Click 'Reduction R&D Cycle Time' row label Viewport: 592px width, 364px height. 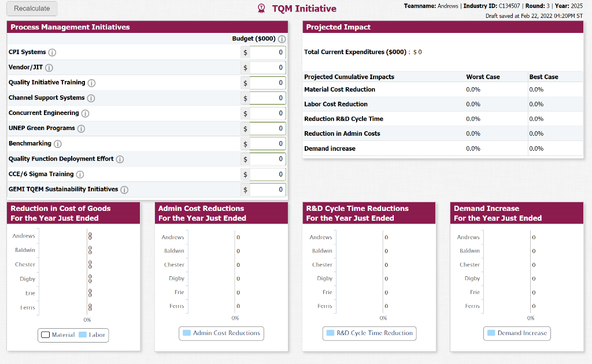point(343,119)
